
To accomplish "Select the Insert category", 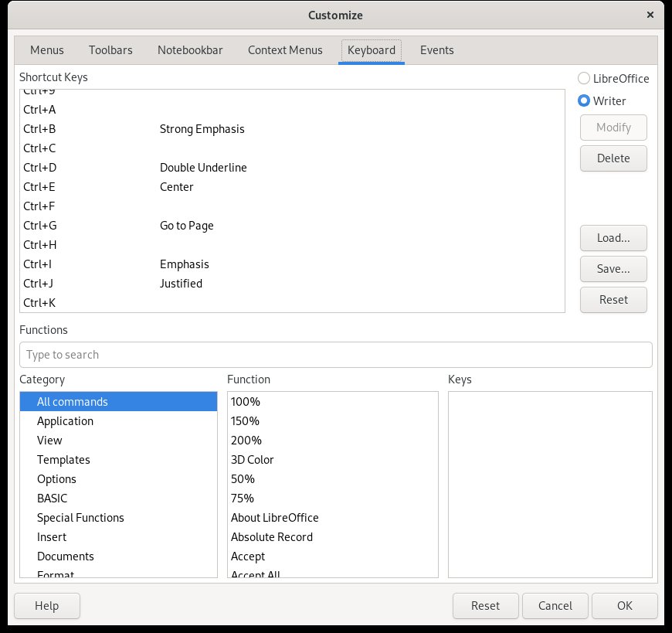I will (52, 536).
